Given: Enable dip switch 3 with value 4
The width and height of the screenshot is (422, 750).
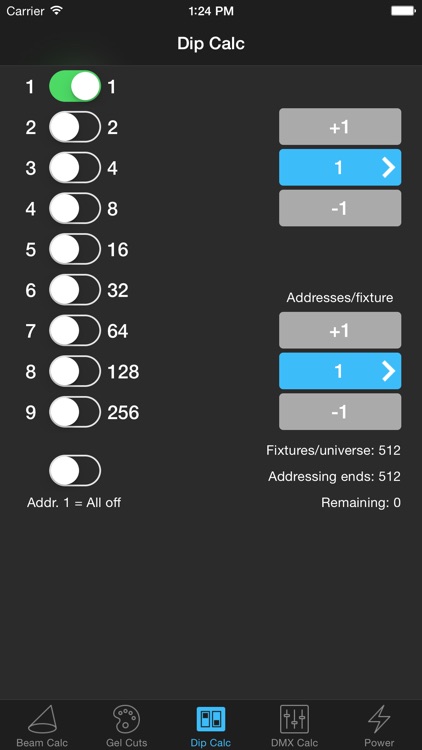Looking at the screenshot, I should point(75,168).
